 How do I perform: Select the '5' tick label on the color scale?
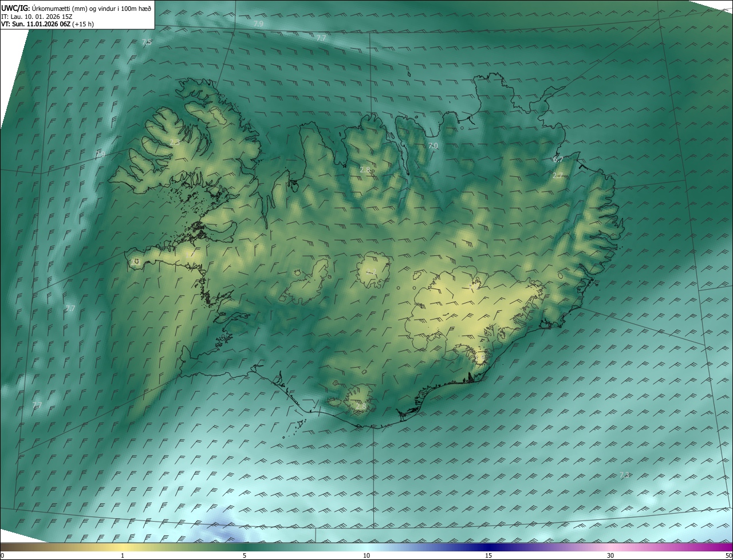point(245,556)
